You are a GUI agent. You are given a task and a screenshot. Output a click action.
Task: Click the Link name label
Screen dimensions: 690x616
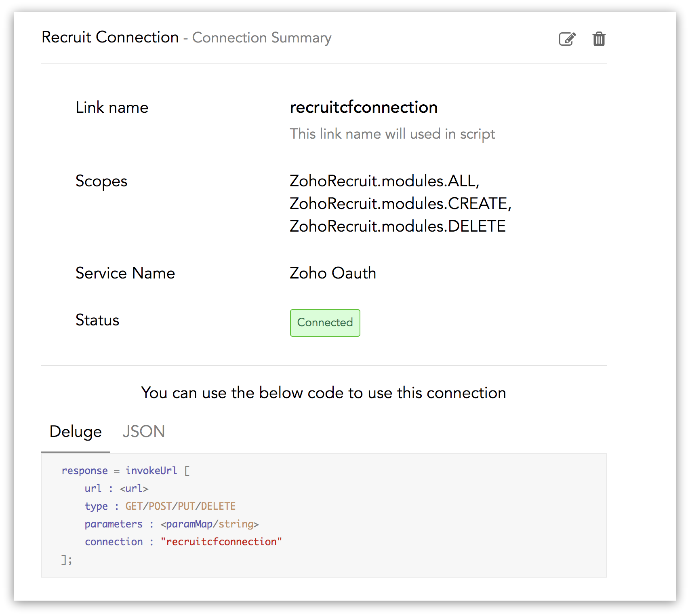(x=112, y=108)
